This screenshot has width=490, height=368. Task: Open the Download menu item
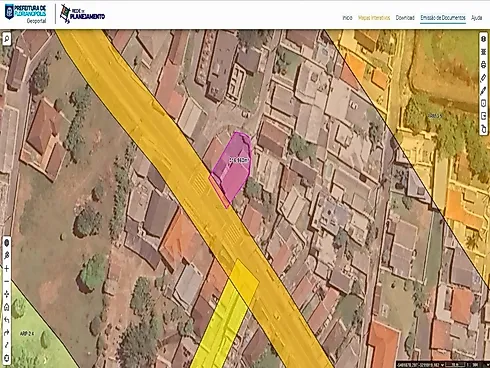[x=405, y=18]
